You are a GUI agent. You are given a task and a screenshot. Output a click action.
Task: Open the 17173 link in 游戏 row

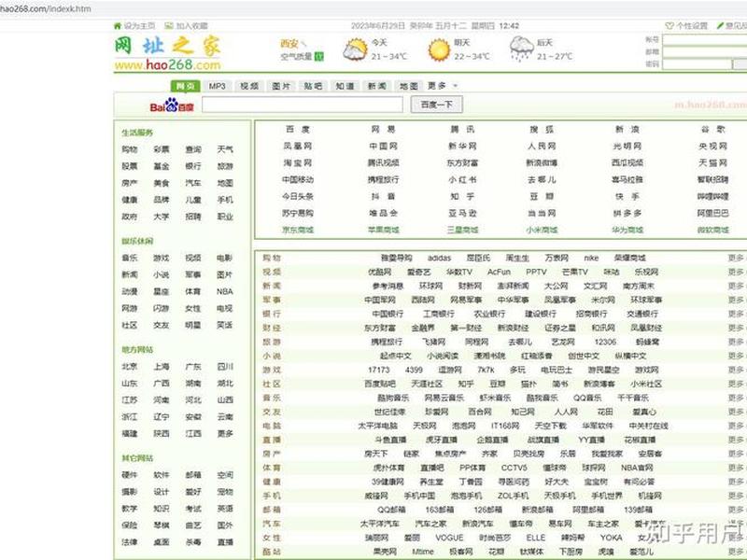tap(379, 370)
